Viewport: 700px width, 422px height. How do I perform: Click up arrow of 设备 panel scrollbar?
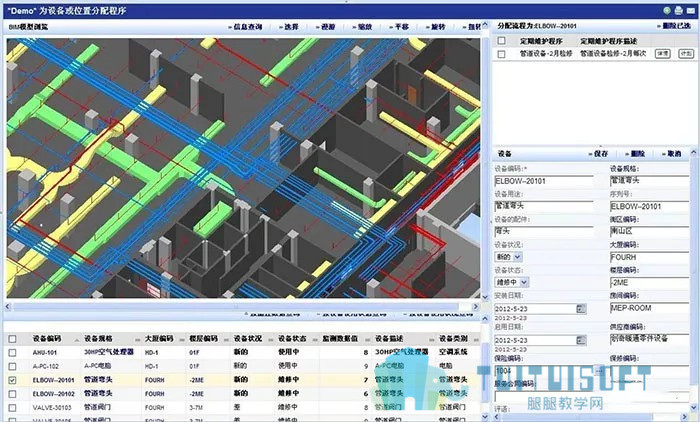pos(693,153)
